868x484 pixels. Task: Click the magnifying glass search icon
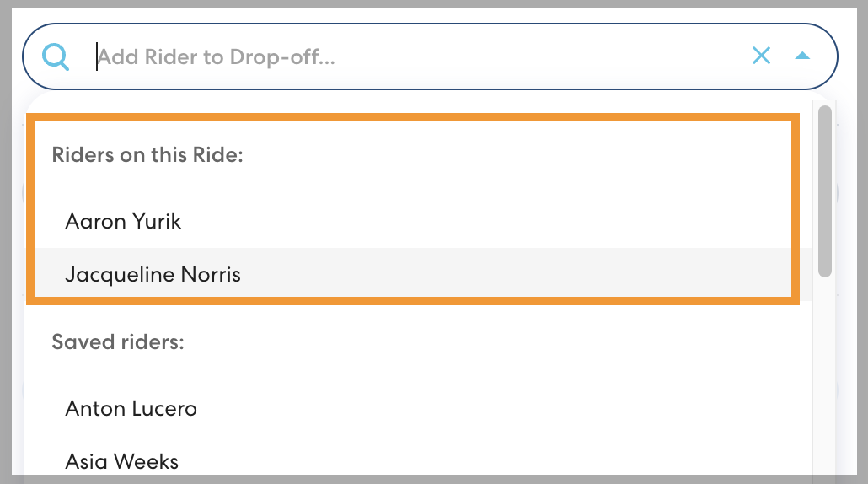click(56, 57)
